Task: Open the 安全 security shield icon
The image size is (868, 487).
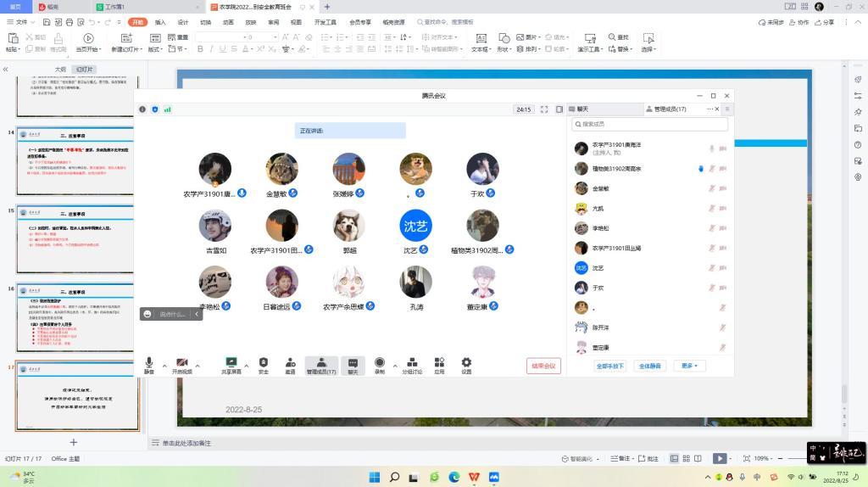Action: click(264, 362)
